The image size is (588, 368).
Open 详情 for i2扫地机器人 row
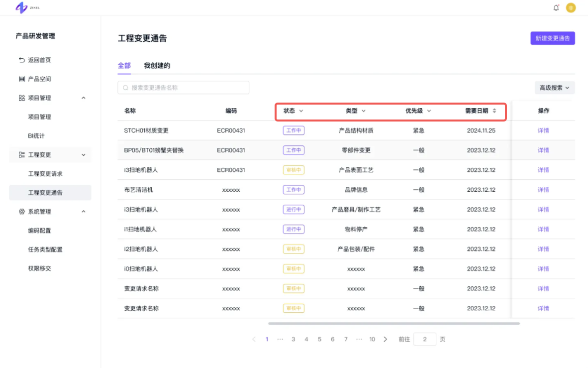543,249
